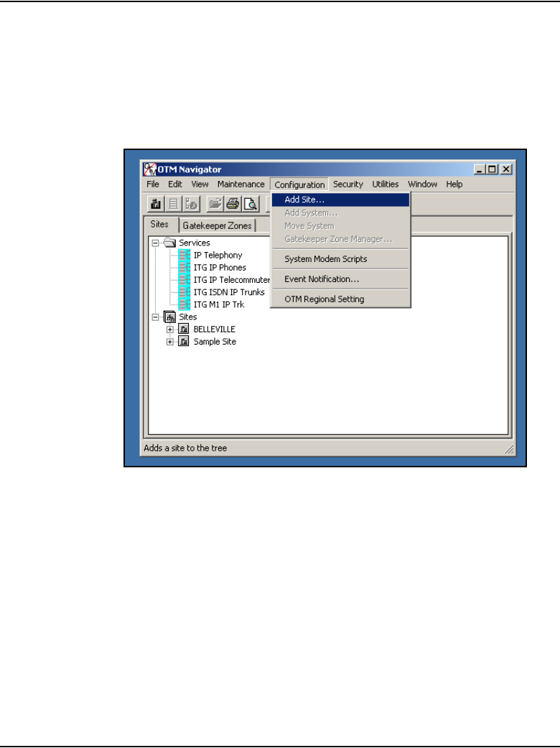The height and width of the screenshot is (748, 560).
Task: Open the Edit menu
Action: point(175,184)
